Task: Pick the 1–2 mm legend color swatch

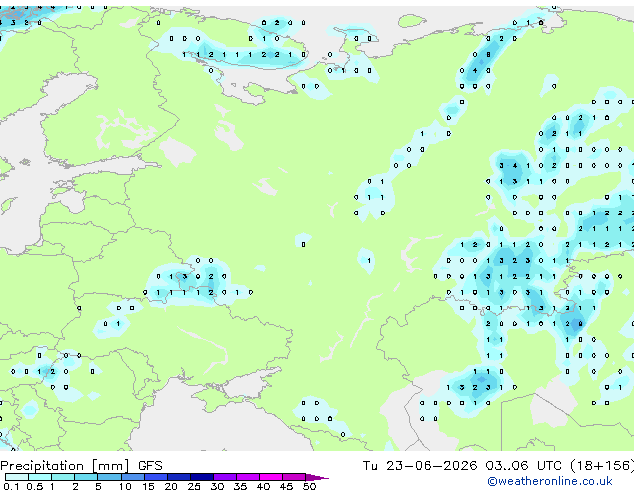Action: pyautogui.click(x=63, y=477)
